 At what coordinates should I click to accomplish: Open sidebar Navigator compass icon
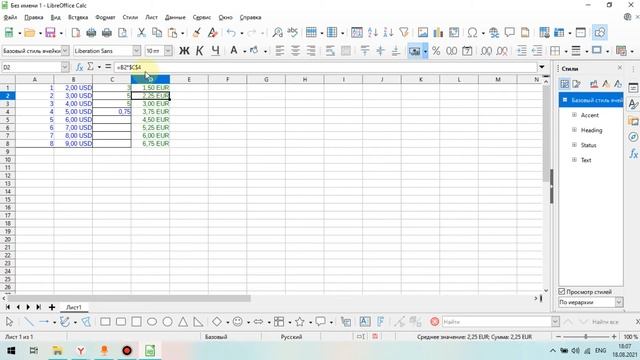pyautogui.click(x=633, y=137)
